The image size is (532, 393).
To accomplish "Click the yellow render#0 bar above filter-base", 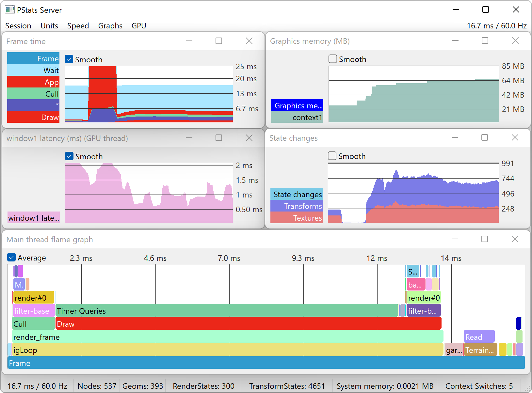I will 34,297.
